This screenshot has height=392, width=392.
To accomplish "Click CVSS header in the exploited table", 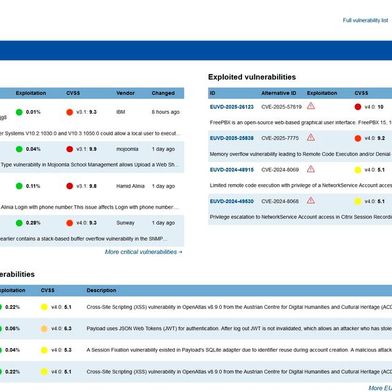I will [361, 93].
